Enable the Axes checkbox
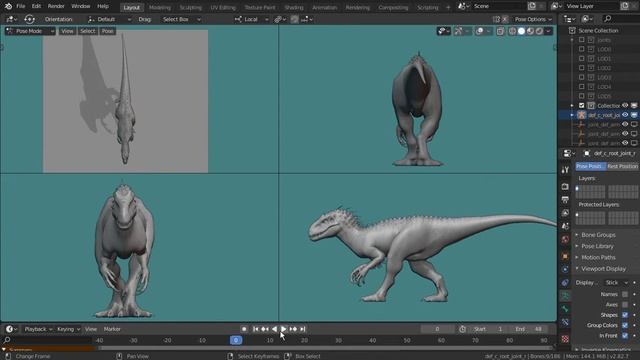The image size is (640, 360). (x=625, y=304)
